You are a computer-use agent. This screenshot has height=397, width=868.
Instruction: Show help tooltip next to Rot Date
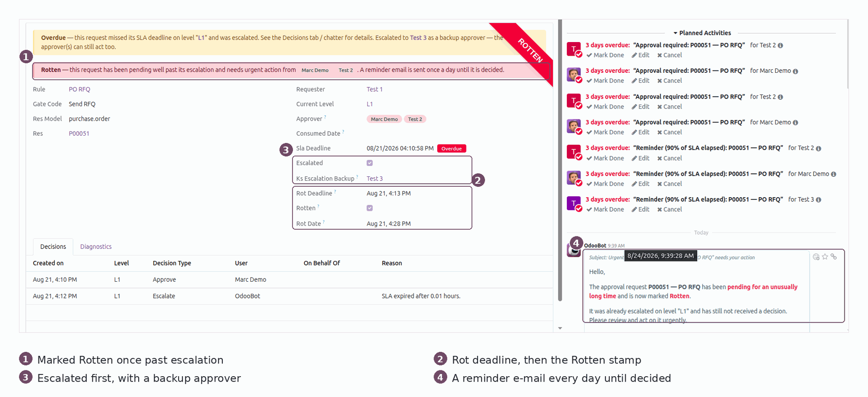tap(324, 222)
